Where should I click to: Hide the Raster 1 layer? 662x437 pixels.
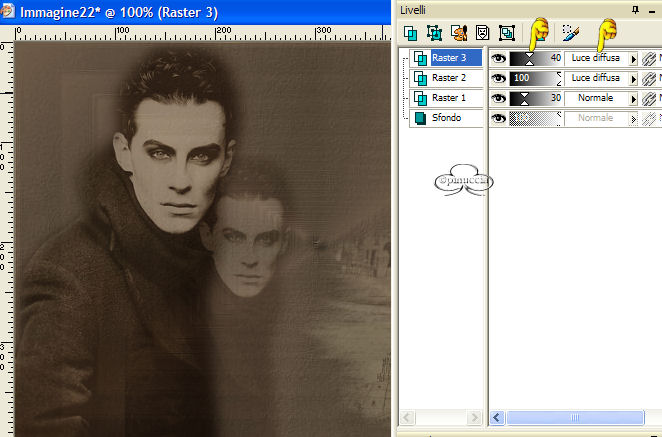click(x=498, y=98)
